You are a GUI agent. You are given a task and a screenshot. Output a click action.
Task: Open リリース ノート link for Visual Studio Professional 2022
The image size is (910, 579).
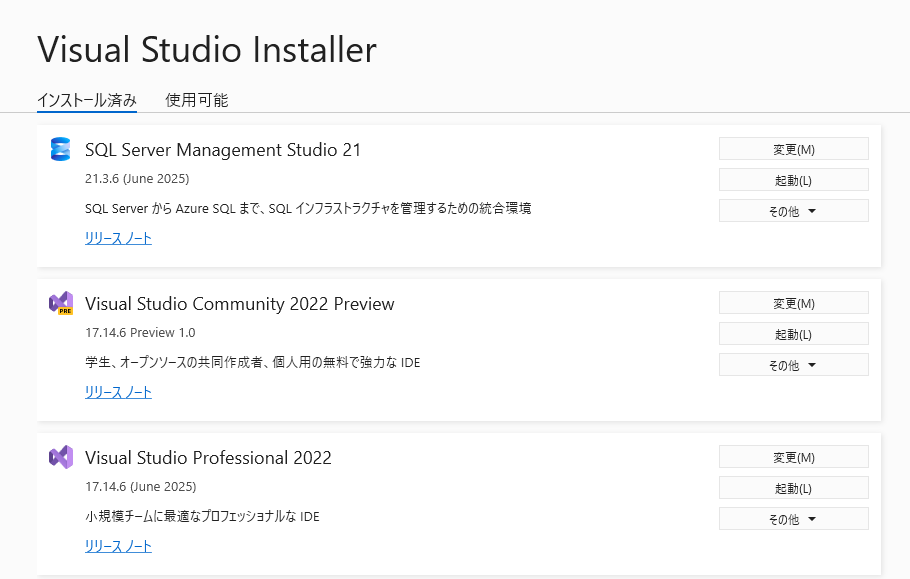click(118, 546)
